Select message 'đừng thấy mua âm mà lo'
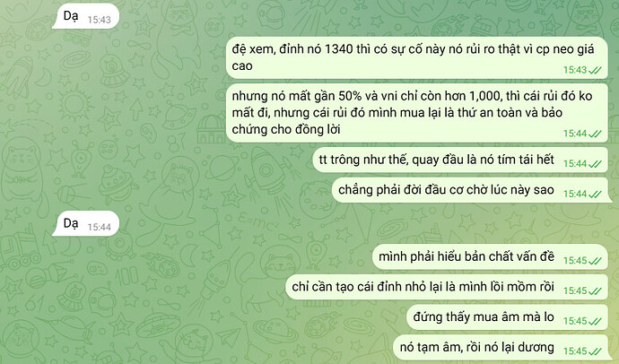 [507, 317]
